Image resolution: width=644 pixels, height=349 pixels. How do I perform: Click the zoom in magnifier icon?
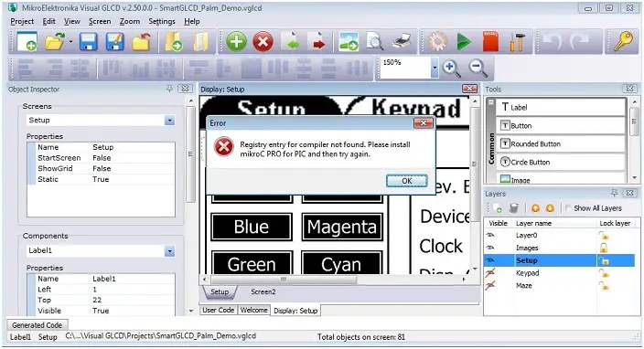pyautogui.click(x=451, y=69)
